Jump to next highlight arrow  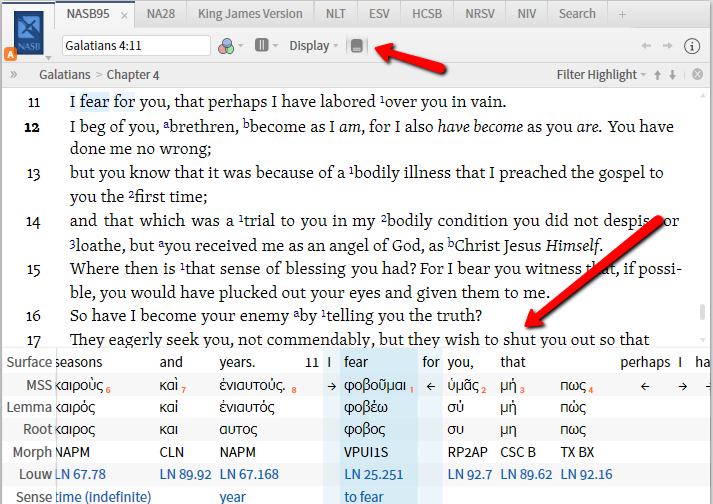tap(673, 75)
